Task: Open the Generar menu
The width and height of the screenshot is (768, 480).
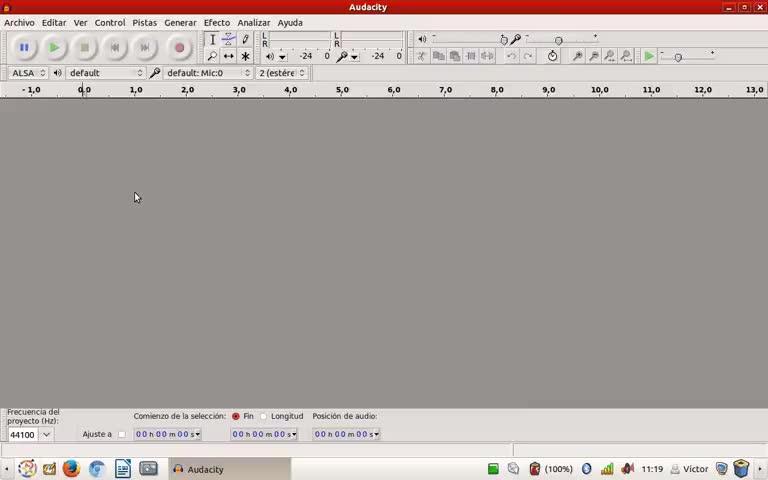Action: (x=180, y=23)
